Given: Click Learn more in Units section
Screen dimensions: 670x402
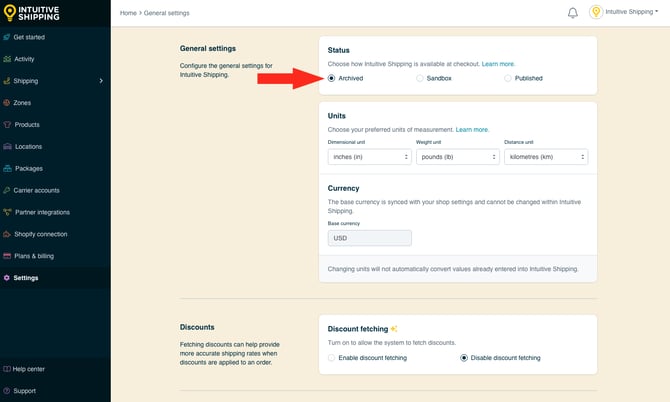Looking at the screenshot, I should coord(472,129).
